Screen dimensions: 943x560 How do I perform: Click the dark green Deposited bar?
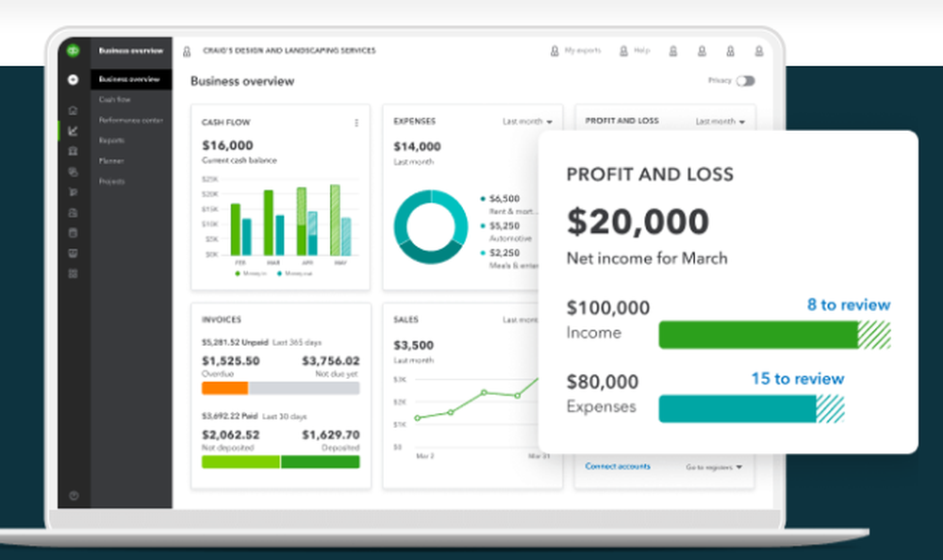click(x=321, y=462)
